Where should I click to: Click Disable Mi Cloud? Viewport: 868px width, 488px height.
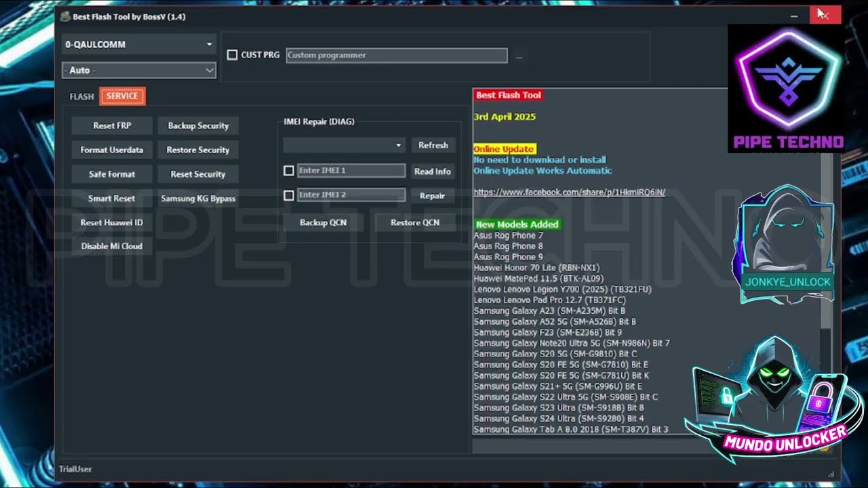point(112,246)
